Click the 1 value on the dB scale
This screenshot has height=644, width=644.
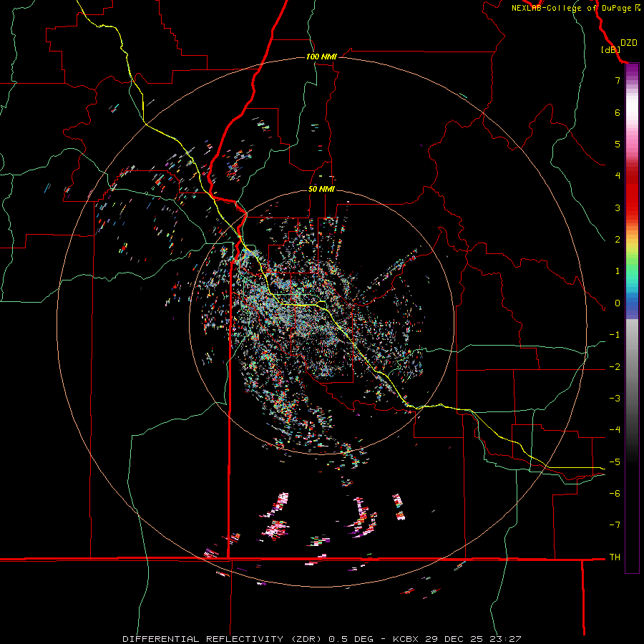tap(618, 271)
